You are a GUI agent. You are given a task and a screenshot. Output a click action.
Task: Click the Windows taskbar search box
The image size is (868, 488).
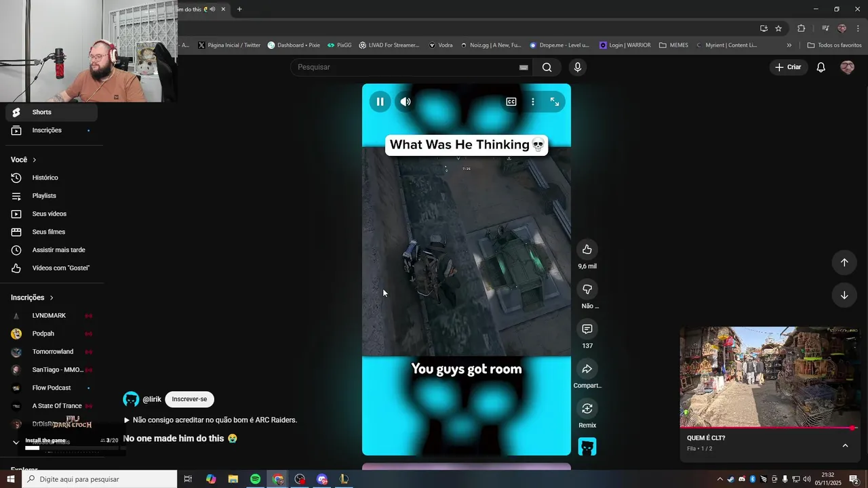pyautogui.click(x=99, y=479)
